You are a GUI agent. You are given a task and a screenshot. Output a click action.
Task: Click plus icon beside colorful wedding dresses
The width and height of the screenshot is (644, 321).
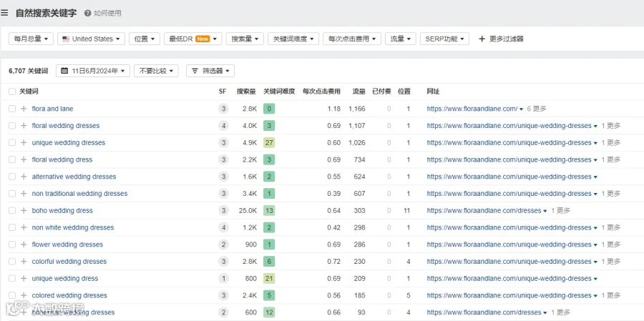click(24, 262)
